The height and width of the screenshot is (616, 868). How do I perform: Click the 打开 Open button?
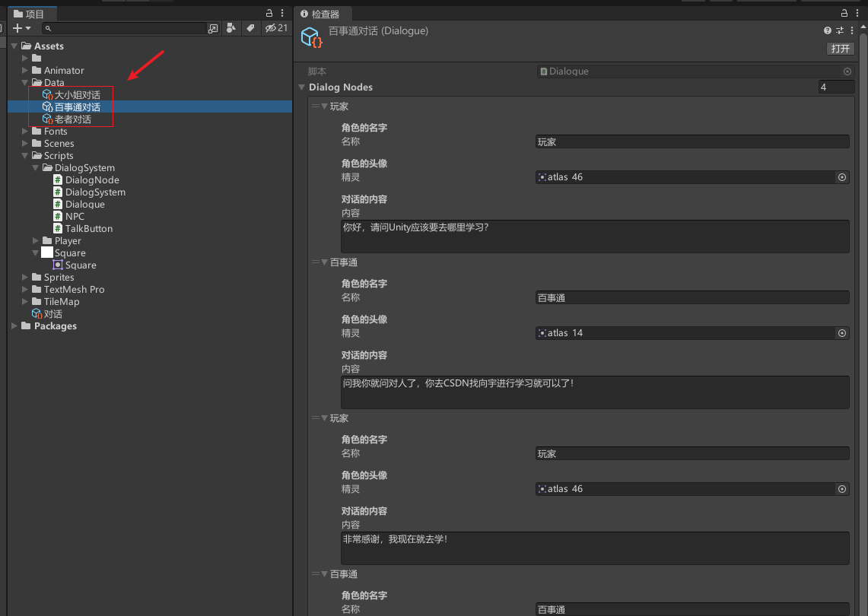841,49
